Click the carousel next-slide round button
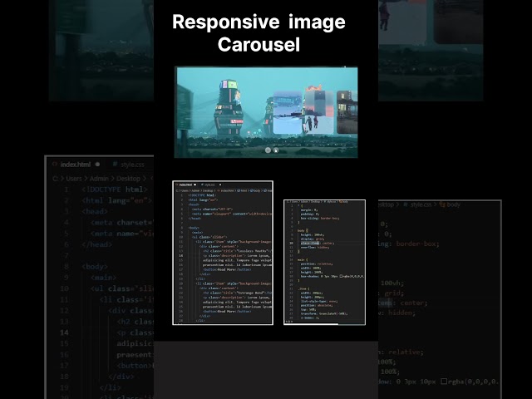Screen dimensions: 532x399 [x=276, y=150]
